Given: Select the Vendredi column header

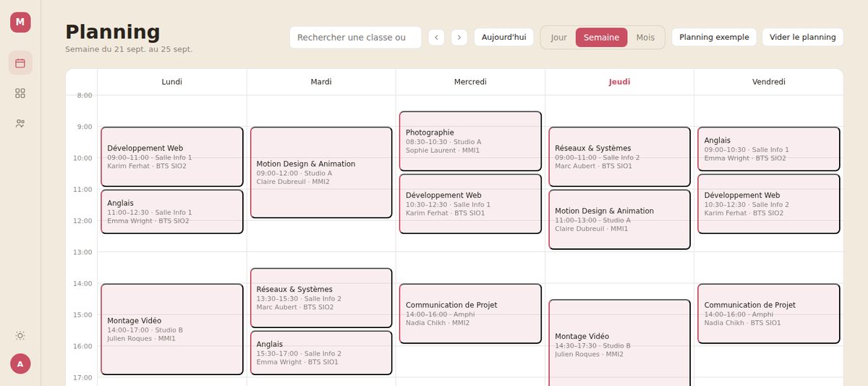Looking at the screenshot, I should click(x=769, y=82).
